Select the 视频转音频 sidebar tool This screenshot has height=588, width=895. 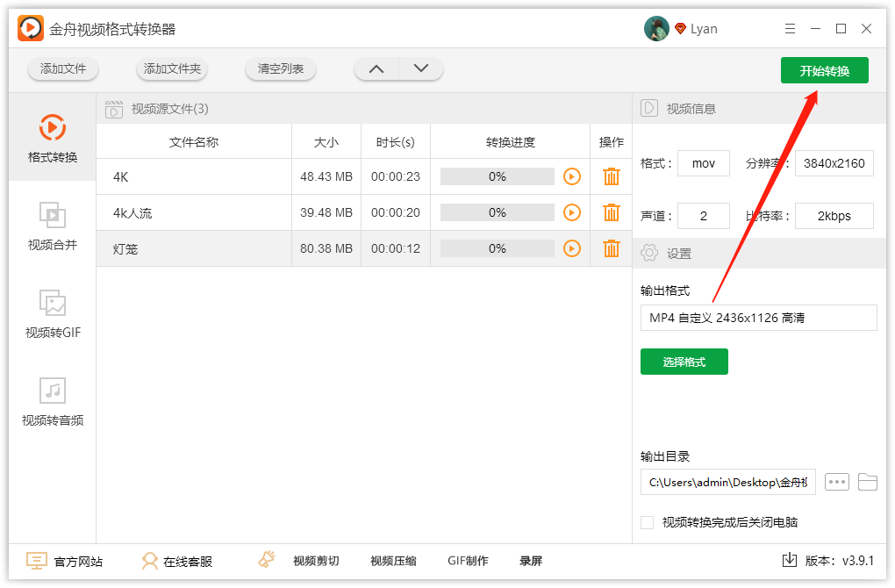(52, 401)
